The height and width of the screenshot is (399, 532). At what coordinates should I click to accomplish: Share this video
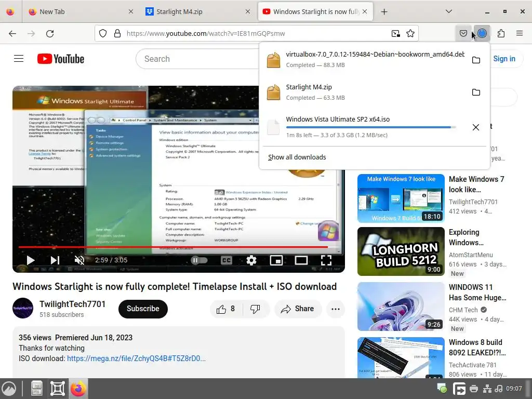tap(298, 309)
